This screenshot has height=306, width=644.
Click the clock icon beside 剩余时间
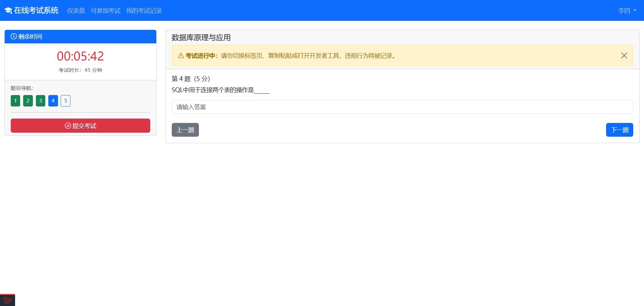pyautogui.click(x=14, y=36)
